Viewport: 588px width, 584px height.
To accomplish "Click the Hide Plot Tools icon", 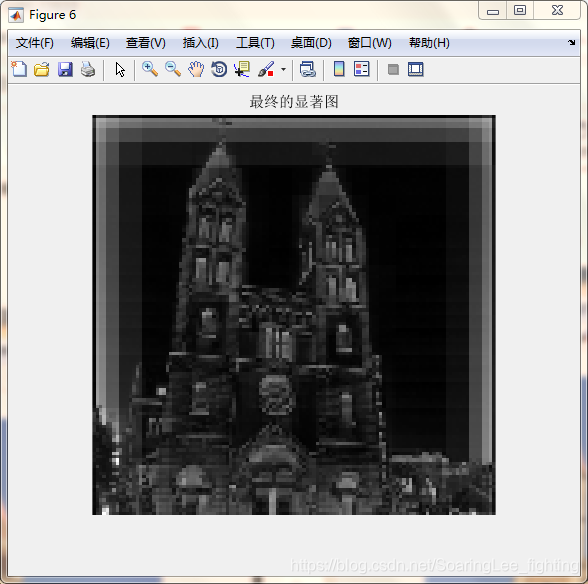I will [x=393, y=70].
